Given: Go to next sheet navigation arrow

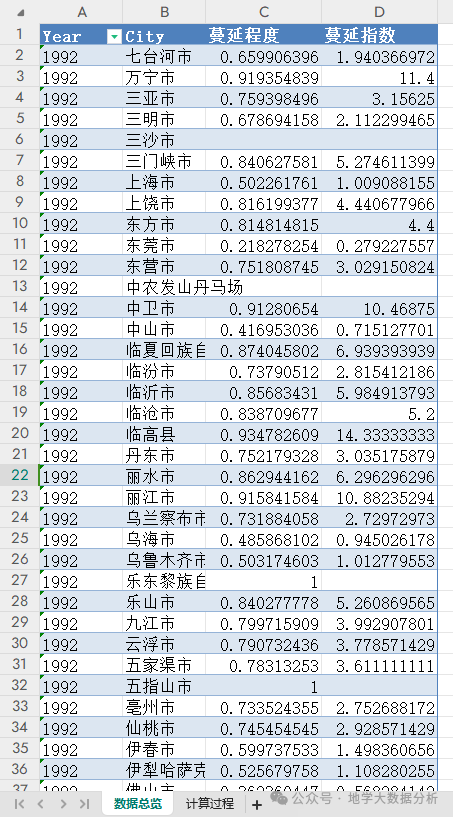Looking at the screenshot, I should coord(62,804).
